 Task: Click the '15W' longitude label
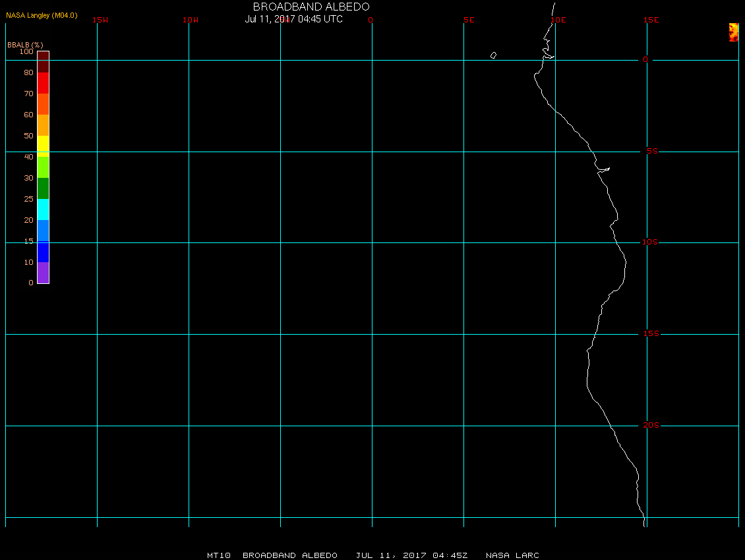pos(100,20)
